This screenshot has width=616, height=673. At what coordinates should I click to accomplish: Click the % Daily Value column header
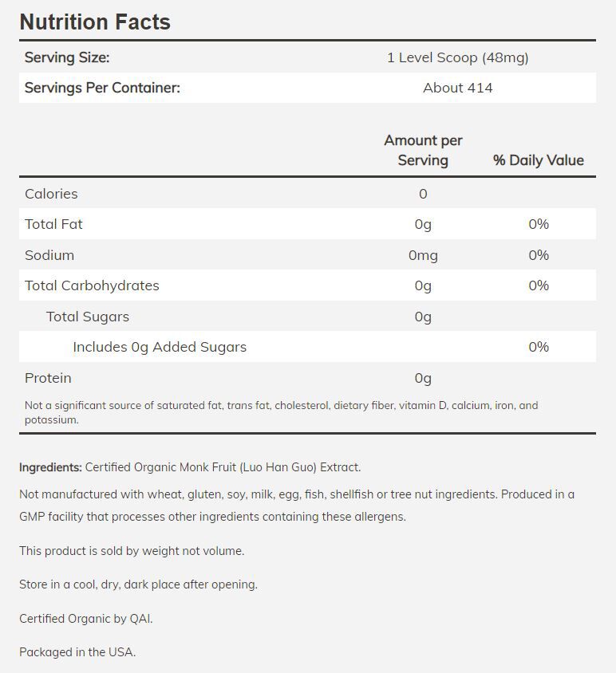coord(539,160)
